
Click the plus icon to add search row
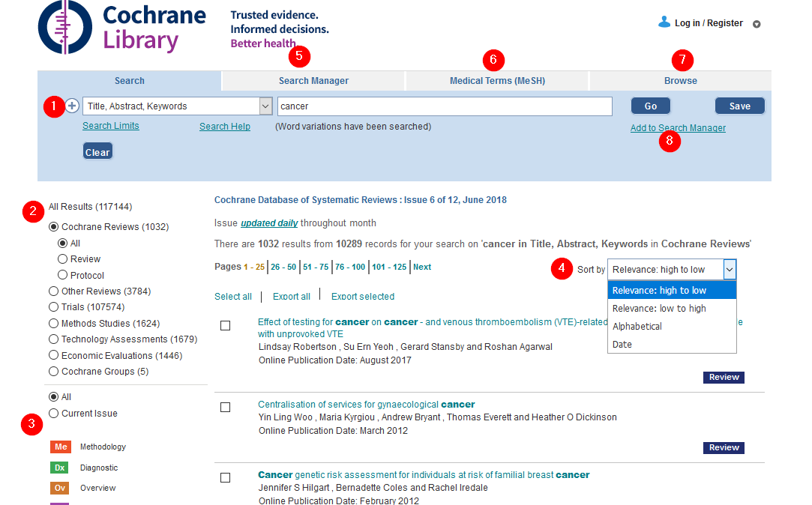pyautogui.click(x=72, y=106)
